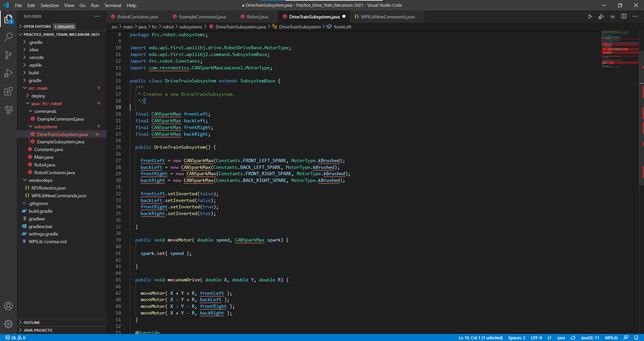Click the Open Changes icon in the editor toolbar
The image size is (644, 341).
601,16
